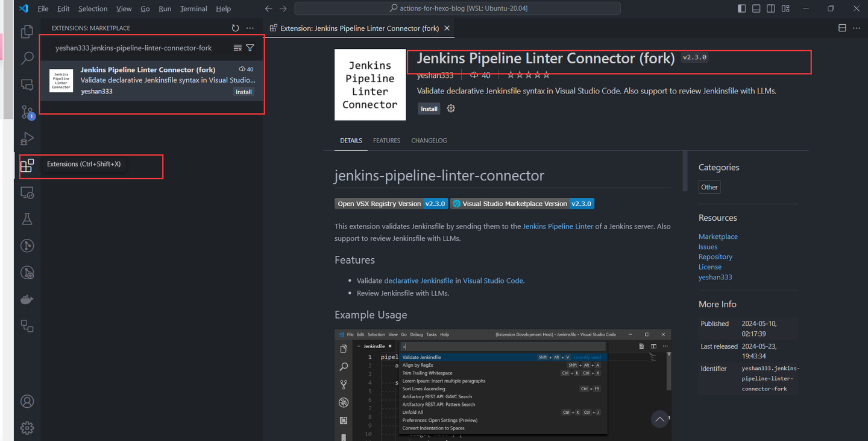Open the editor actions ellipsis menu

pyautogui.click(x=857, y=28)
